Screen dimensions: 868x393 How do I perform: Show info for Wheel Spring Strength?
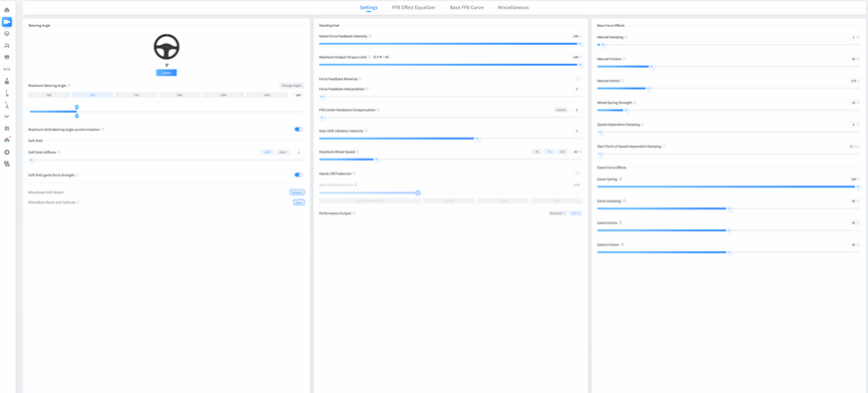635,103
